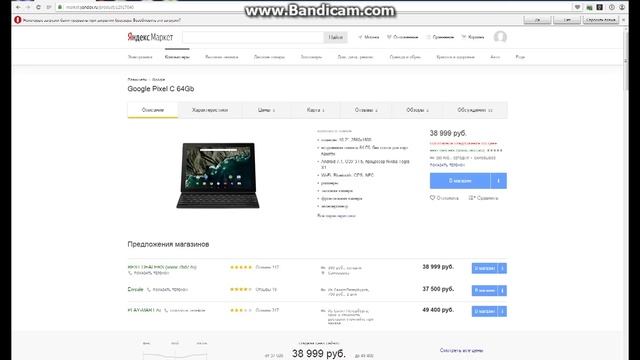Change region by clicking Москва
The height and width of the screenshot is (360, 640).
point(369,37)
